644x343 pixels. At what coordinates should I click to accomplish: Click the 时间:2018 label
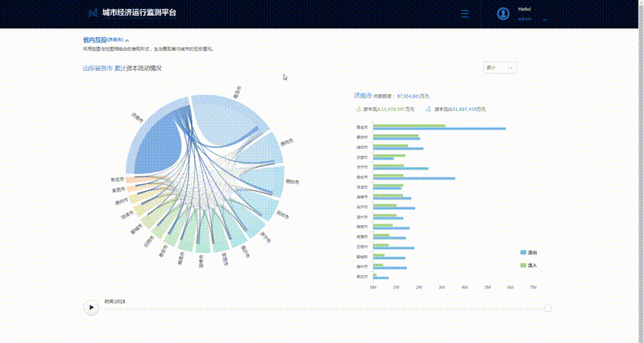(x=115, y=301)
